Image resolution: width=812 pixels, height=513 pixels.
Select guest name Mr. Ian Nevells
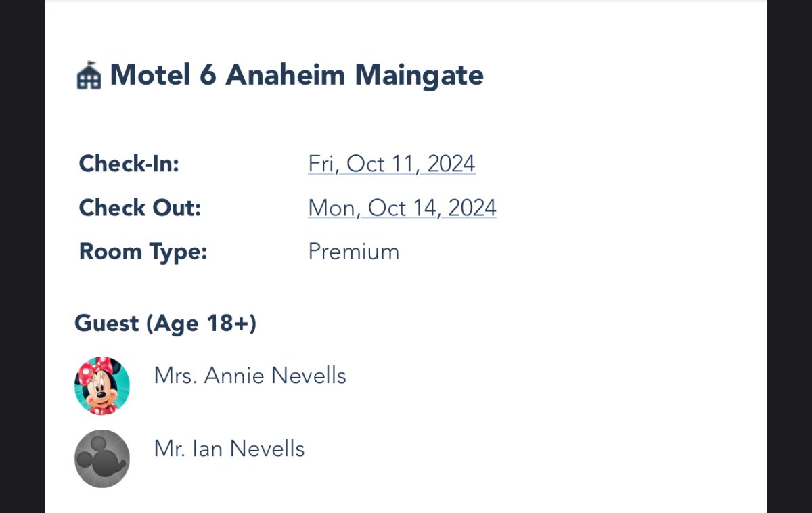coord(229,449)
